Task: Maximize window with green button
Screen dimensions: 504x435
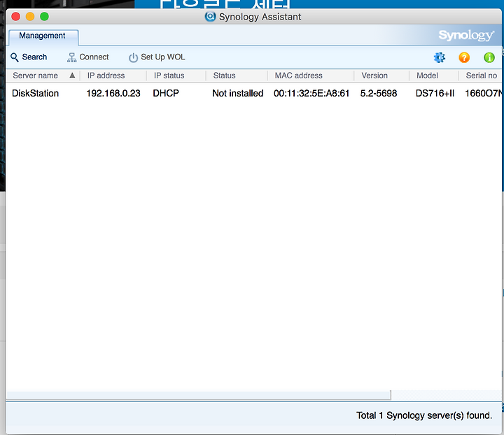Action: click(44, 16)
